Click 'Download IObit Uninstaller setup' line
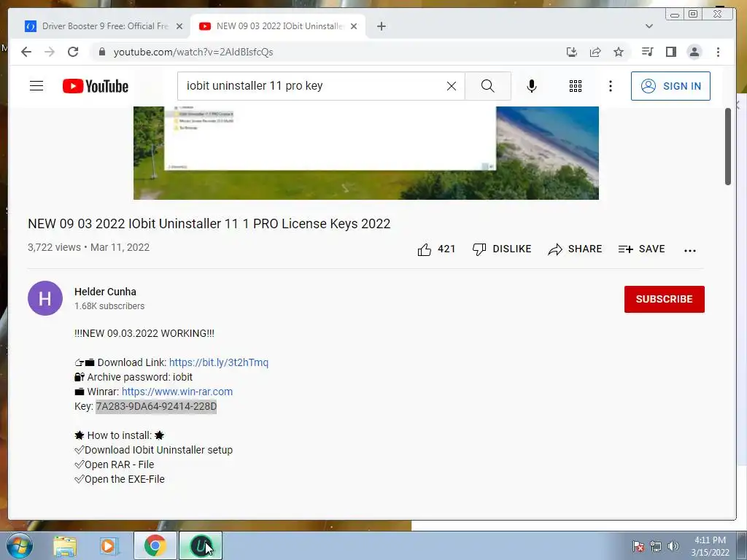This screenshot has width=747, height=560. 153,450
